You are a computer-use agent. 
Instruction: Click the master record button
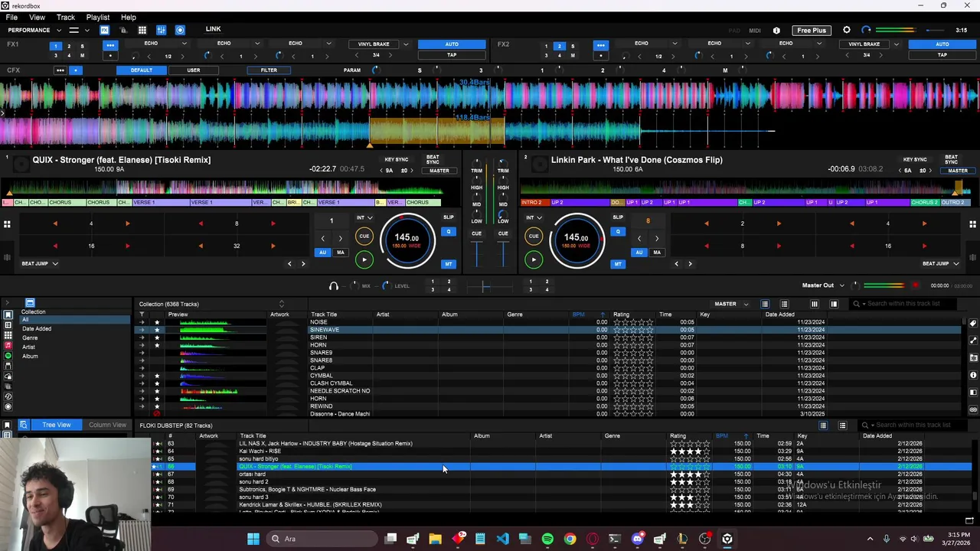point(916,285)
